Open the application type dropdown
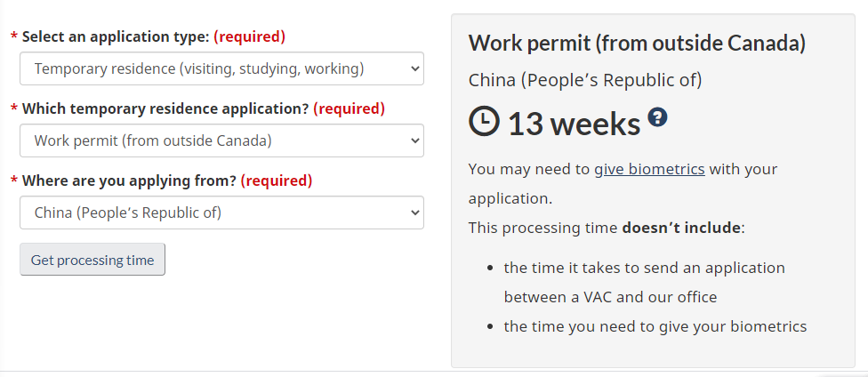 click(221, 68)
